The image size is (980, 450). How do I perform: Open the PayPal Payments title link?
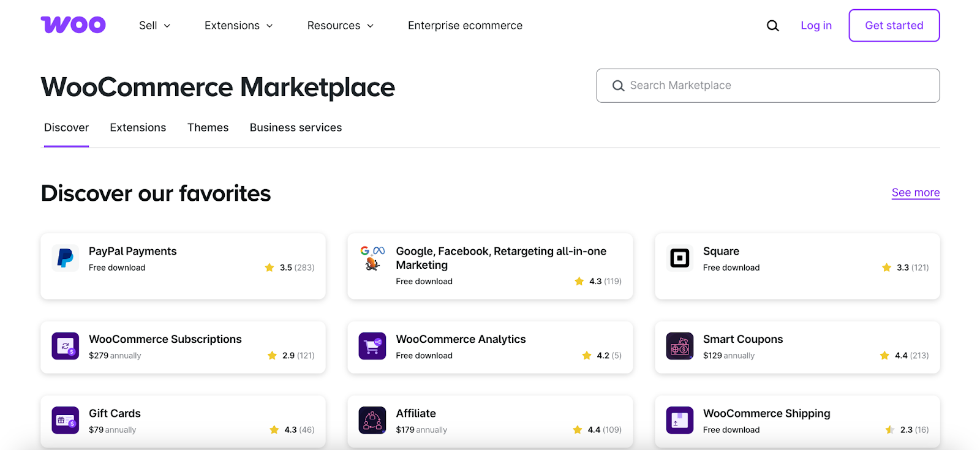point(132,251)
